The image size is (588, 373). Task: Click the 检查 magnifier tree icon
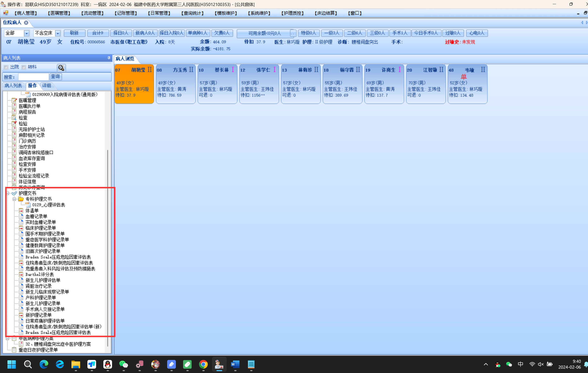point(14,118)
